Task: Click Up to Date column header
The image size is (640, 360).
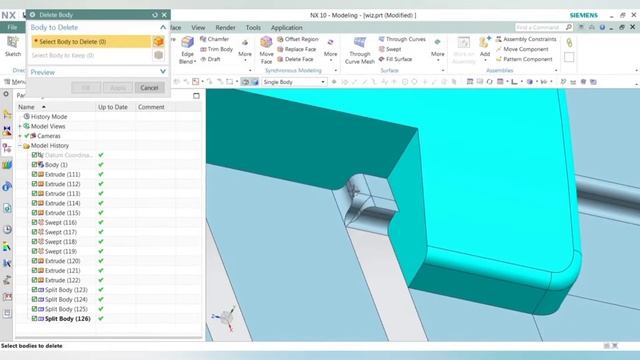Action: coord(113,107)
